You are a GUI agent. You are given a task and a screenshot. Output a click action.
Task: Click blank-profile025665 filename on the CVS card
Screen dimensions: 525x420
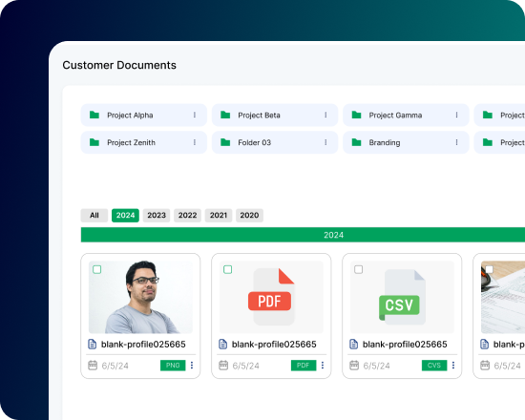click(x=405, y=345)
